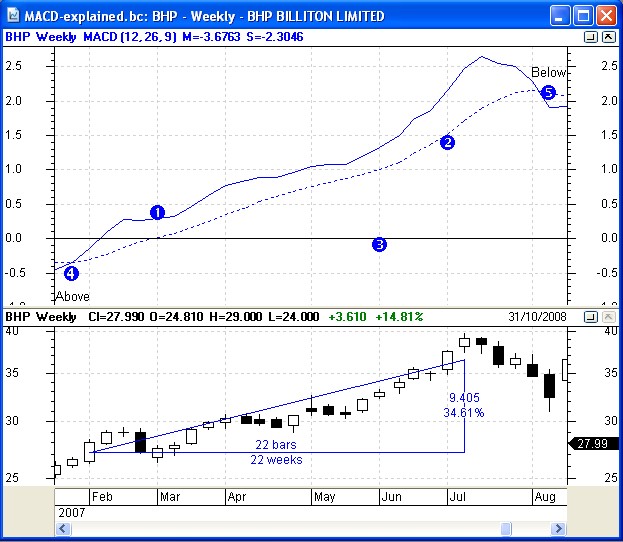Click the 'Below' annotation text
The height and width of the screenshot is (542, 623).
coord(549,72)
